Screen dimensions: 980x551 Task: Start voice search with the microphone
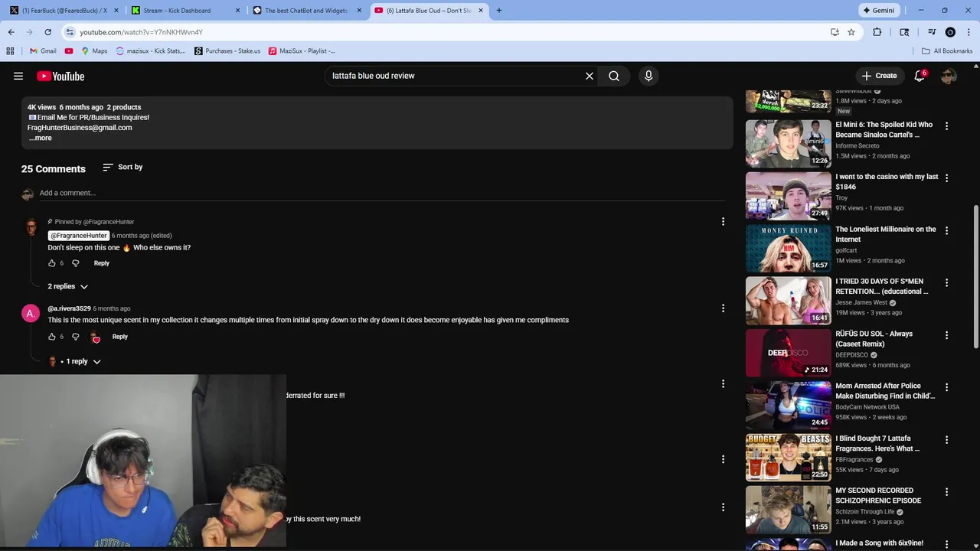648,76
